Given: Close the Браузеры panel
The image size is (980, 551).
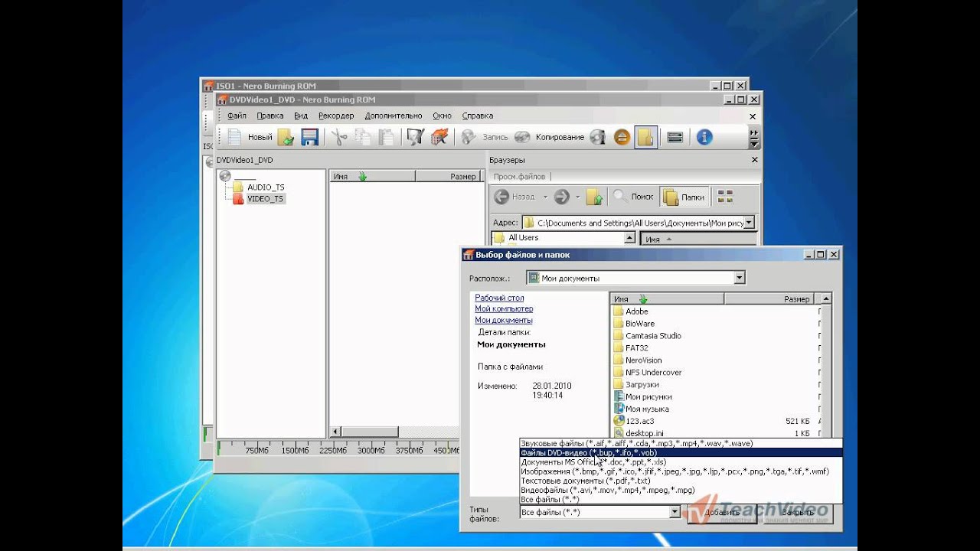Looking at the screenshot, I should coord(754,160).
